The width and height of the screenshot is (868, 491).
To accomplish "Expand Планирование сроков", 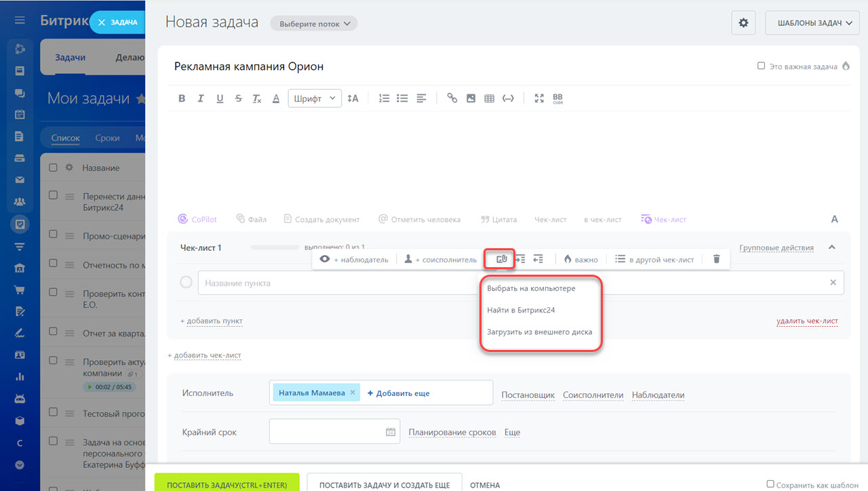I will [x=452, y=432].
